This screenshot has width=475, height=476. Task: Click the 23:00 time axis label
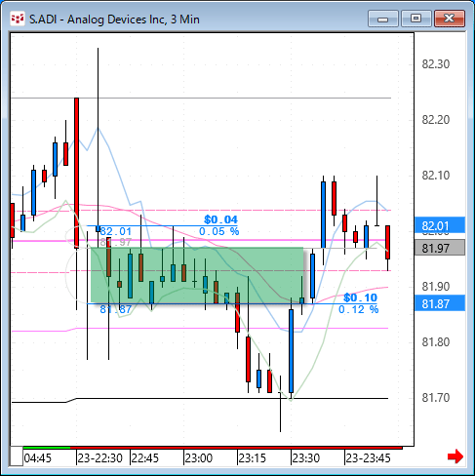pos(198,458)
